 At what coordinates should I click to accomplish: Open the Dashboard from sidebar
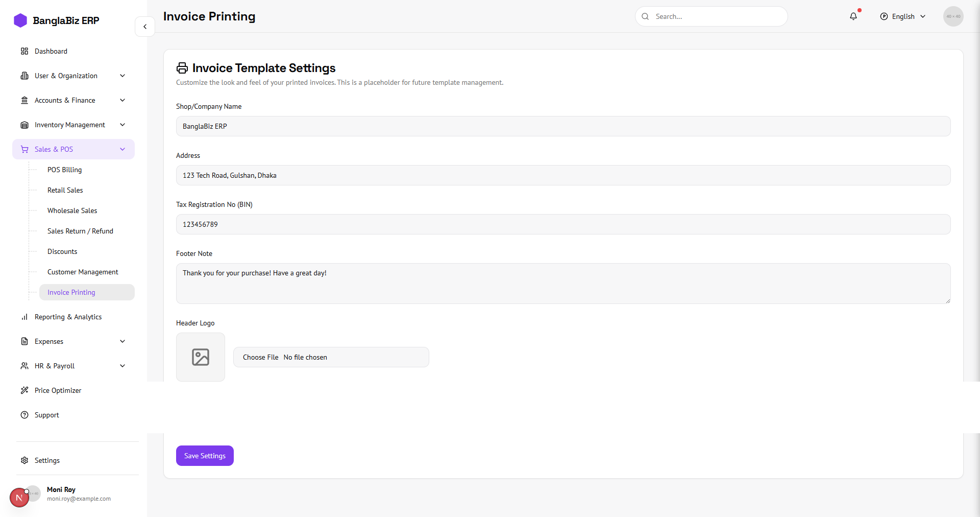click(51, 51)
